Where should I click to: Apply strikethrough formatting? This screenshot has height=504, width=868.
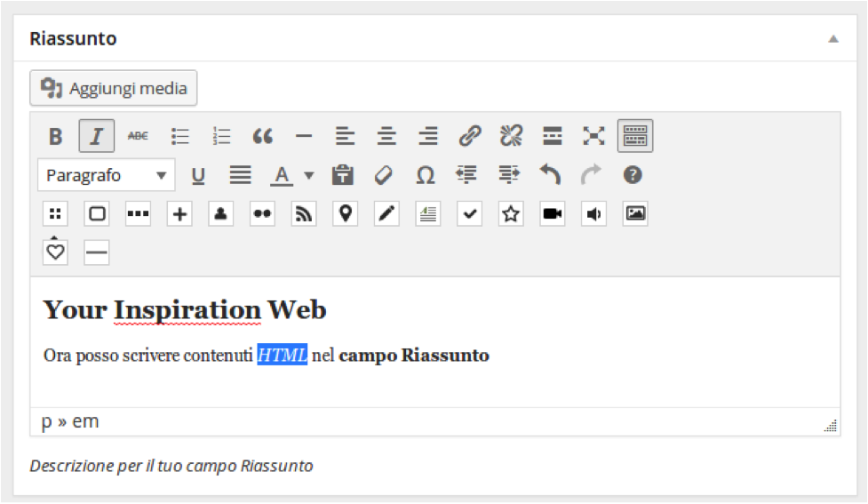(138, 136)
